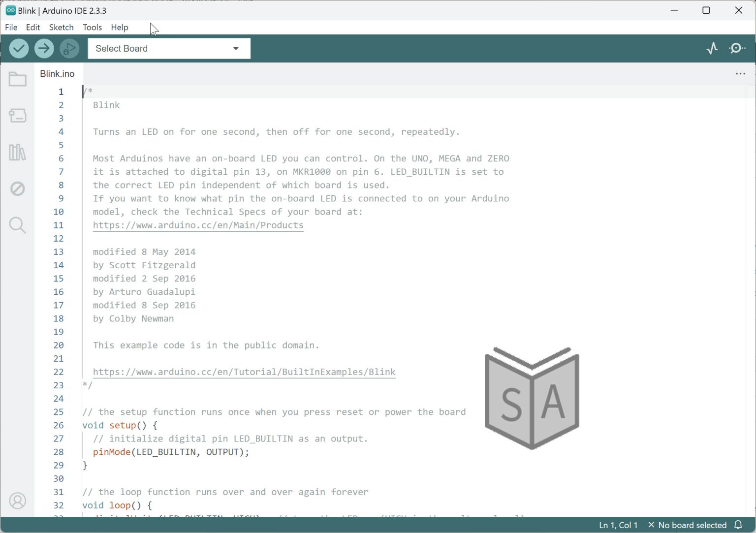Image resolution: width=756 pixels, height=533 pixels.
Task: Open the Serial Monitor icon
Action: 736,48
